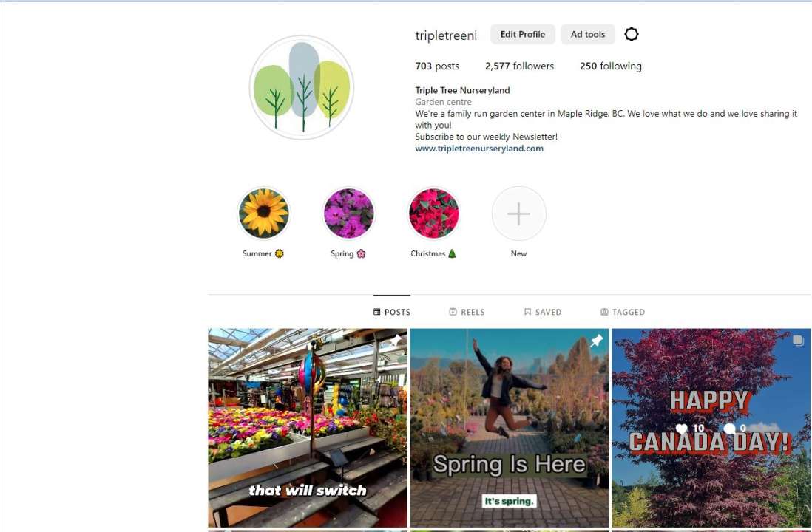
Task: Open the Summer sunflower highlight
Action: [263, 214]
